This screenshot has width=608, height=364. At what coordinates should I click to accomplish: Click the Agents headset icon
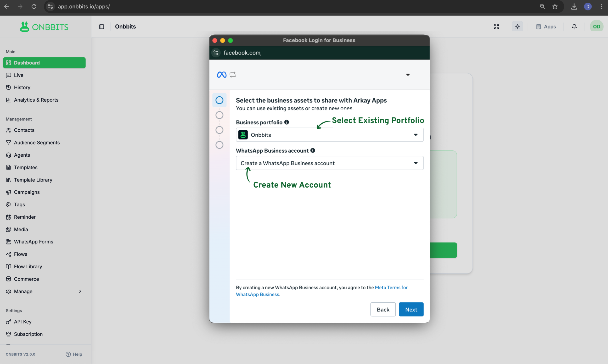[x=9, y=155]
